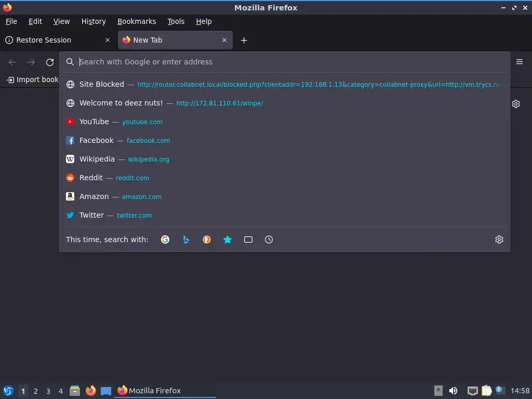532x399 pixels.
Task: Open search settings gear in dropdown
Action: 499,240
